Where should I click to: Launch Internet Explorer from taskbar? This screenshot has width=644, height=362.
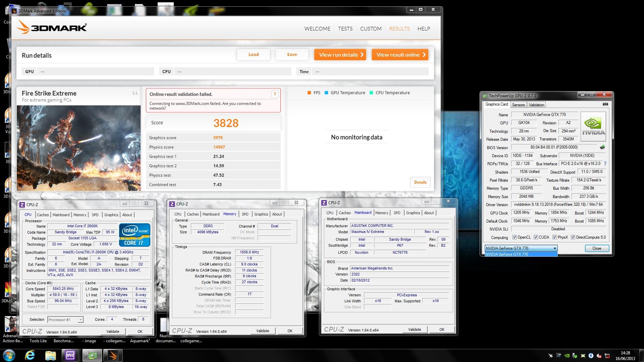30,355
